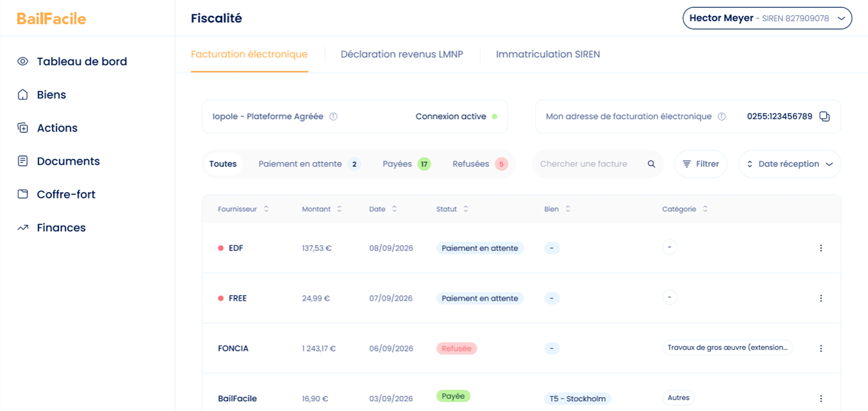Click the Payée status badge on BailFacile row
This screenshot has height=411, width=868.
click(x=453, y=396)
